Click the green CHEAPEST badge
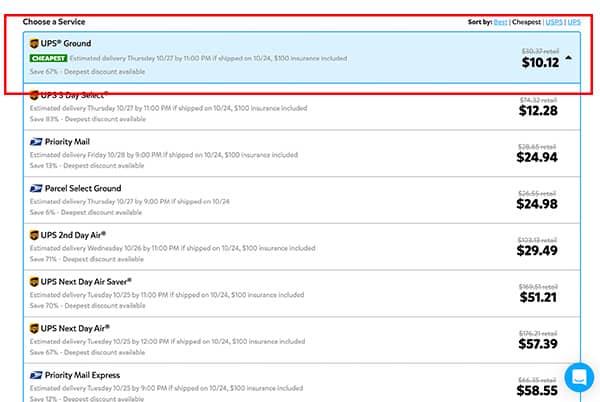 [x=48, y=59]
